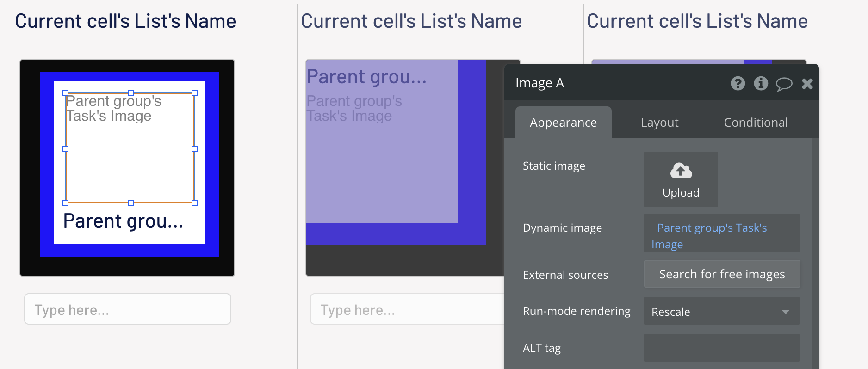Click top-left resize handle of selected image
868x369 pixels.
click(65, 93)
